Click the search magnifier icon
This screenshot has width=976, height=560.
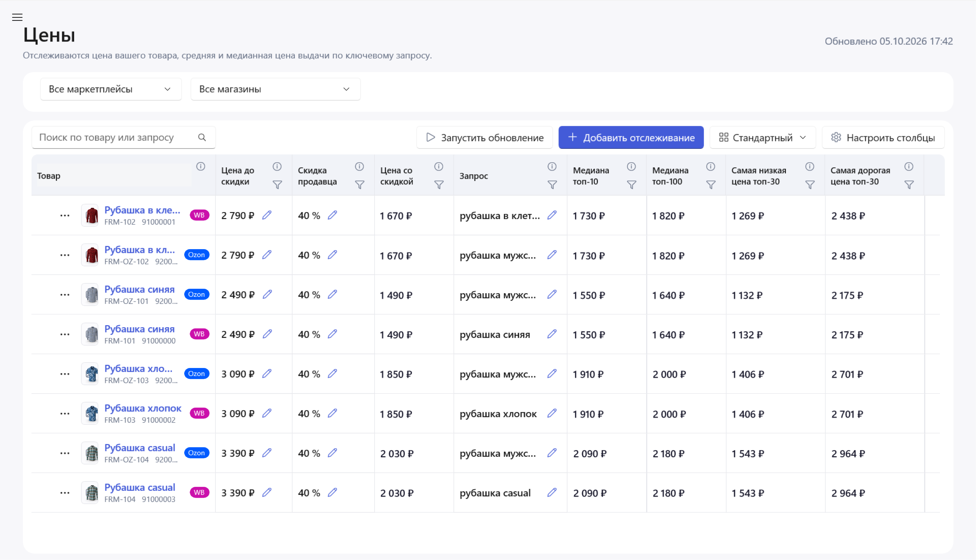click(x=202, y=137)
